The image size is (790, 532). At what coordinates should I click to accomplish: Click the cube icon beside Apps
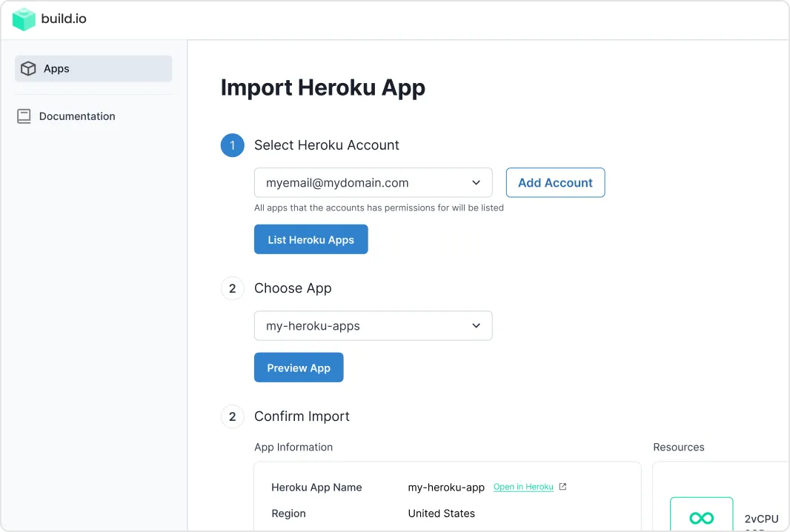point(28,69)
